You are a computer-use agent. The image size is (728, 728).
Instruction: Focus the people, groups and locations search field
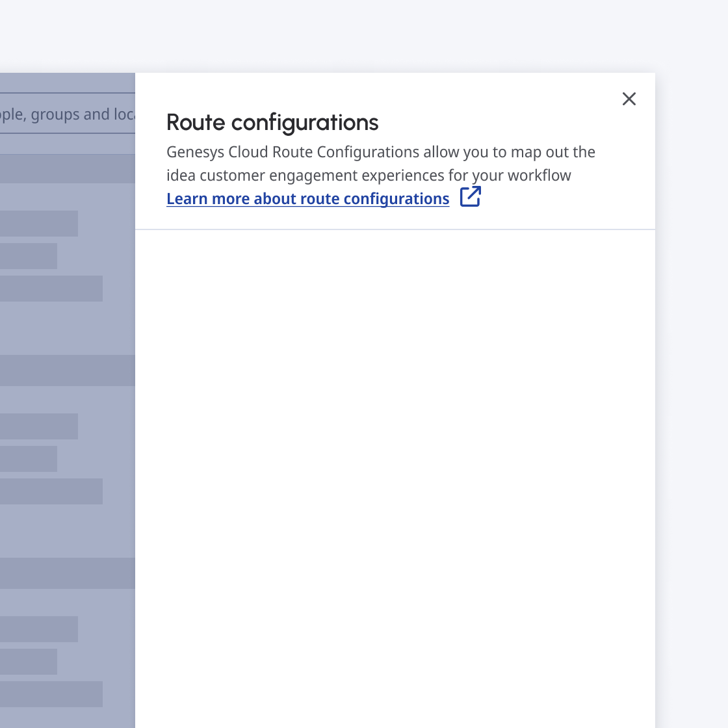click(65, 114)
